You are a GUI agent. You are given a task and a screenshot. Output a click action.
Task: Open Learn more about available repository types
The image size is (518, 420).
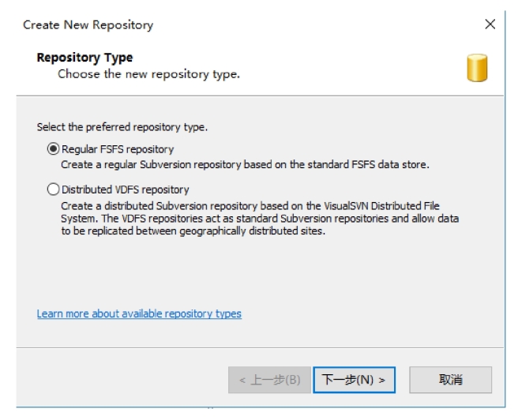[139, 313]
